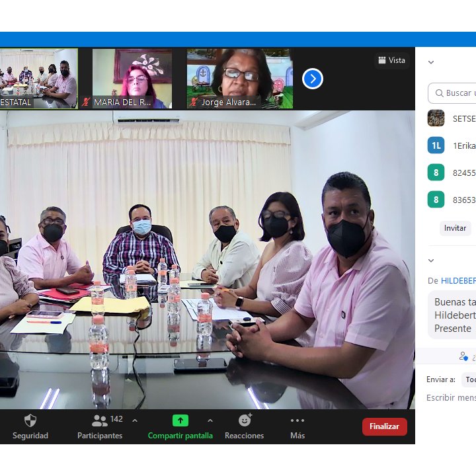This screenshot has width=476, height=476.
Task: Expand the Participantes options caret
Action: coord(135,420)
